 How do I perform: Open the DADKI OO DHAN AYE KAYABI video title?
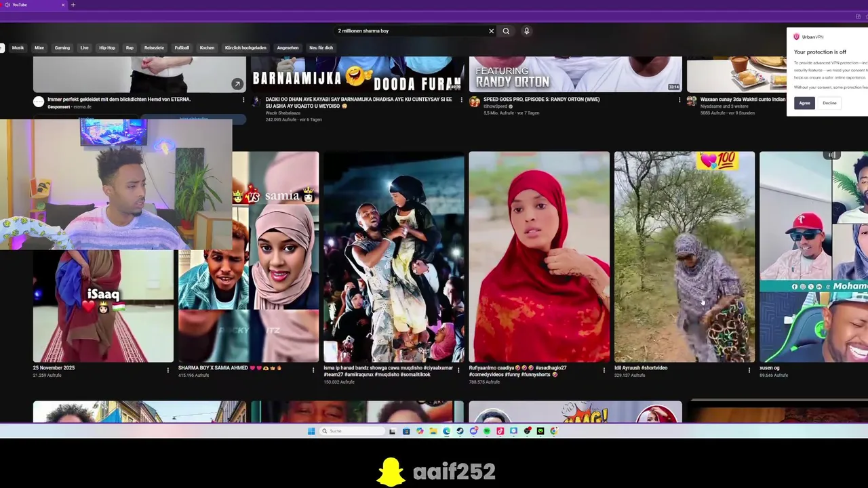pyautogui.click(x=359, y=102)
